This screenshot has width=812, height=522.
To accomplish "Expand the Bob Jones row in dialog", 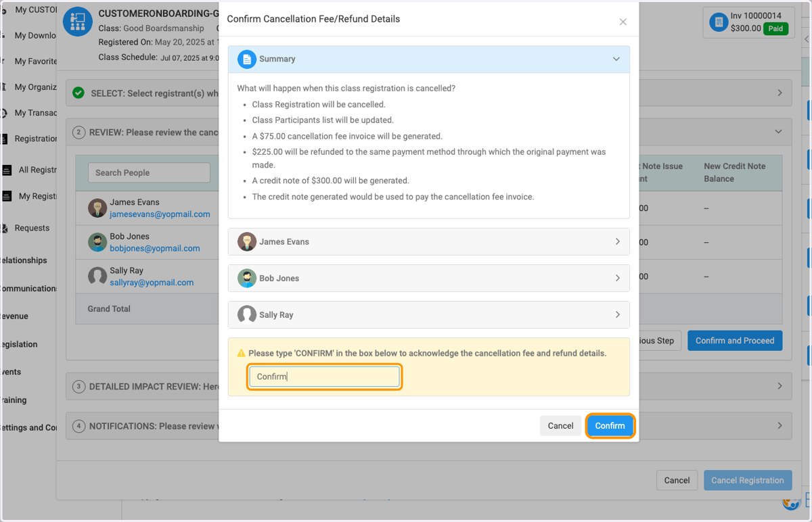I will (429, 278).
